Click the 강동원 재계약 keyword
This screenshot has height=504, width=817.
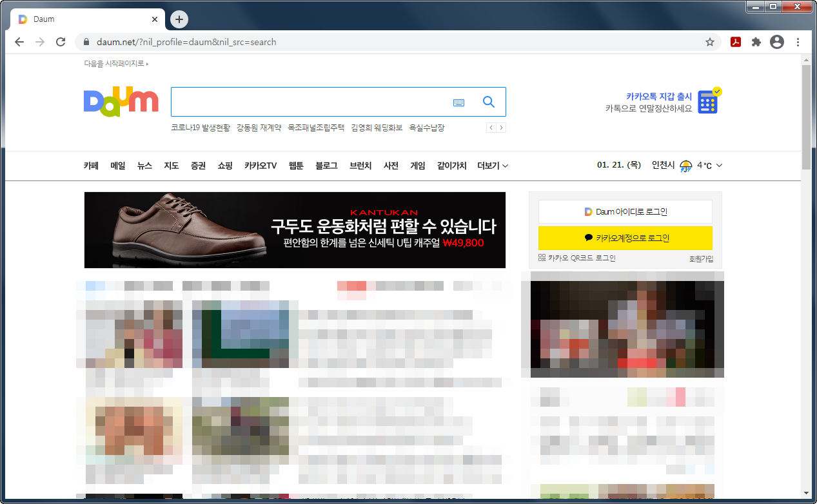pos(259,128)
